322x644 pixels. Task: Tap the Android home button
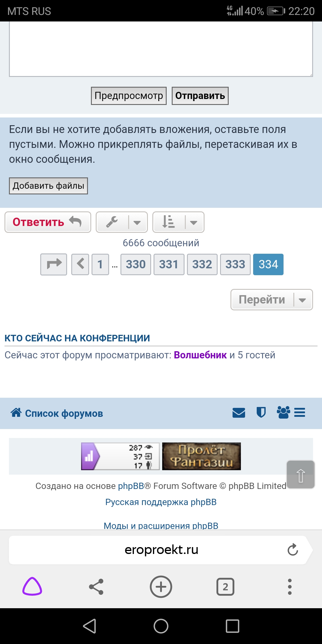[161, 626]
